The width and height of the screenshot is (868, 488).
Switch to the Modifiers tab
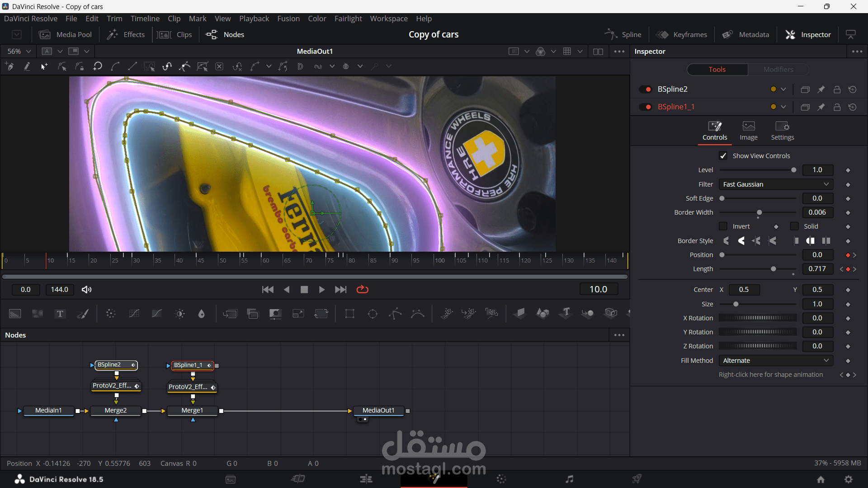tap(778, 70)
